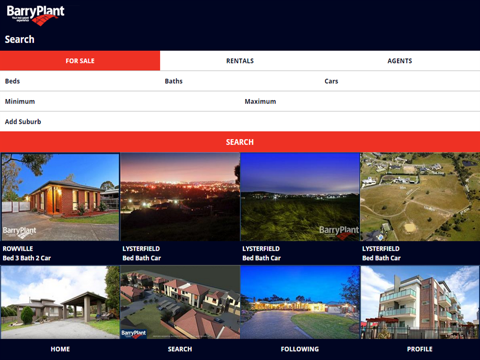Open Following in bottom navigation
Viewport: 480px width, 360px height.
(300, 349)
